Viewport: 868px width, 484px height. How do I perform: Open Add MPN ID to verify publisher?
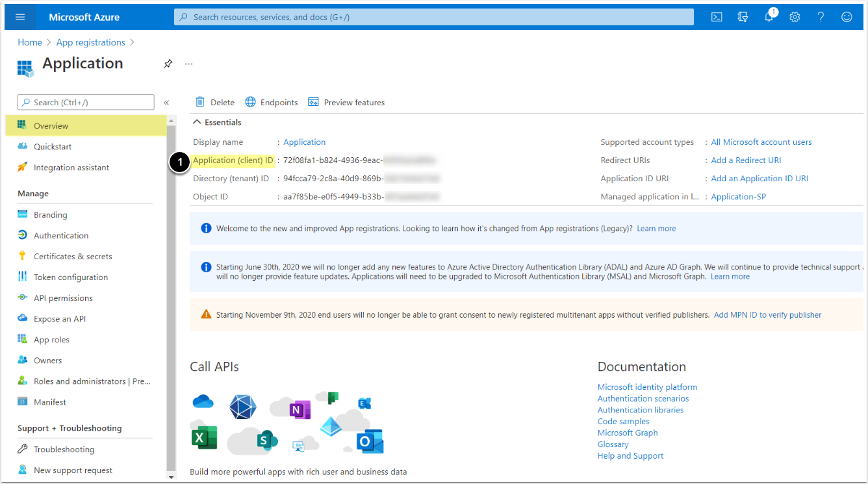tap(767, 315)
